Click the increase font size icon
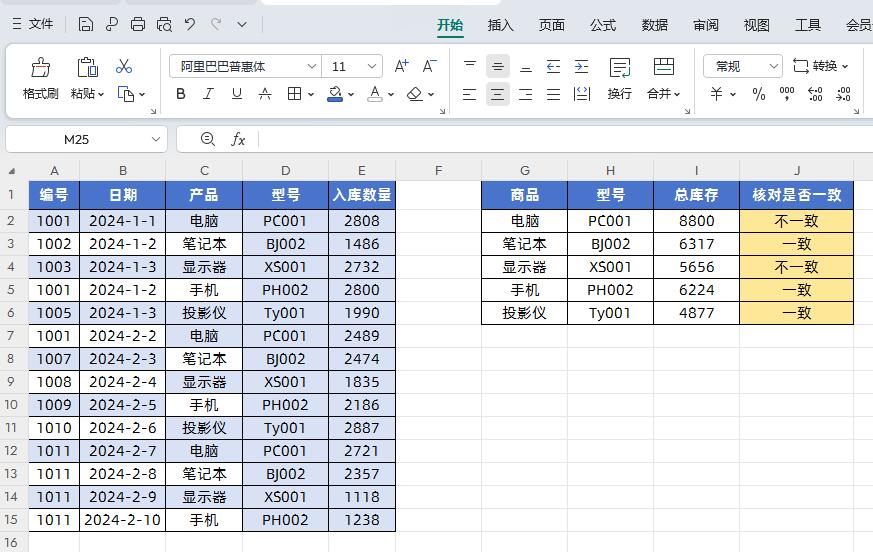This screenshot has height=552, width=873. point(401,66)
